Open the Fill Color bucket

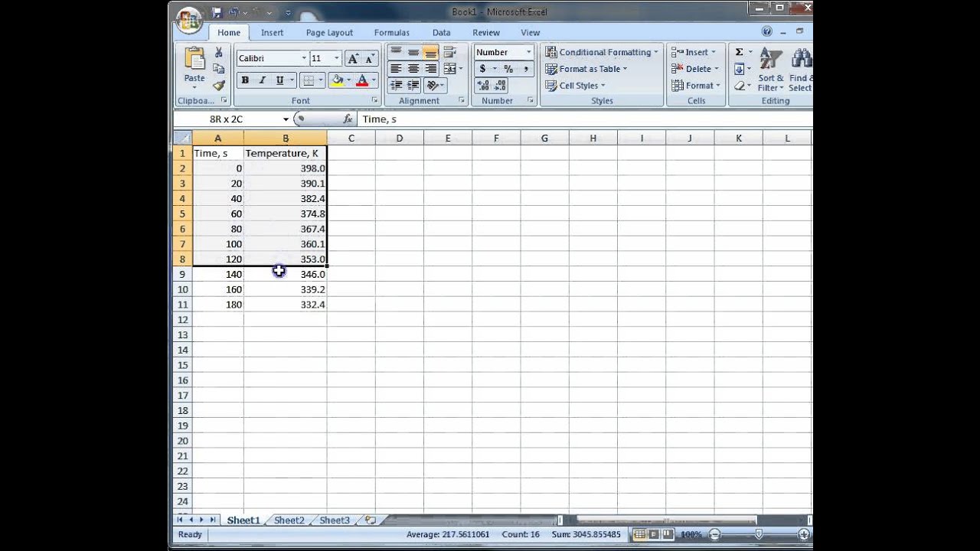coord(337,80)
